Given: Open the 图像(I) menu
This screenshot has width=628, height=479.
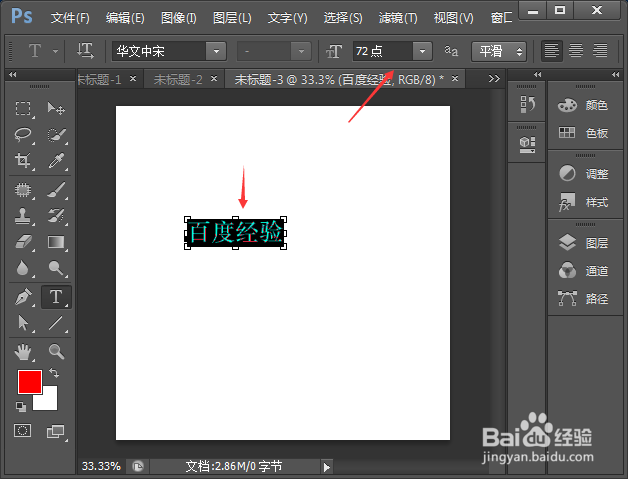Looking at the screenshot, I should click(179, 18).
